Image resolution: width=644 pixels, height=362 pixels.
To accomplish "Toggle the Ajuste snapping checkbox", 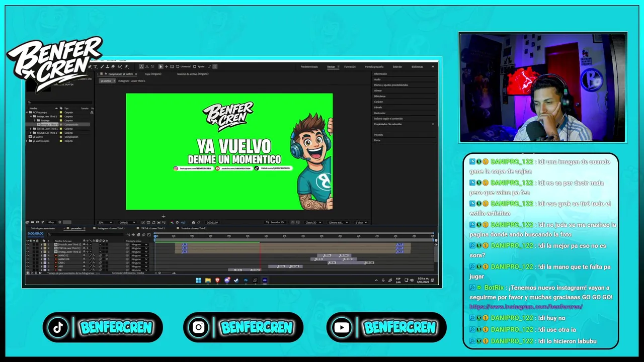I will (195, 66).
